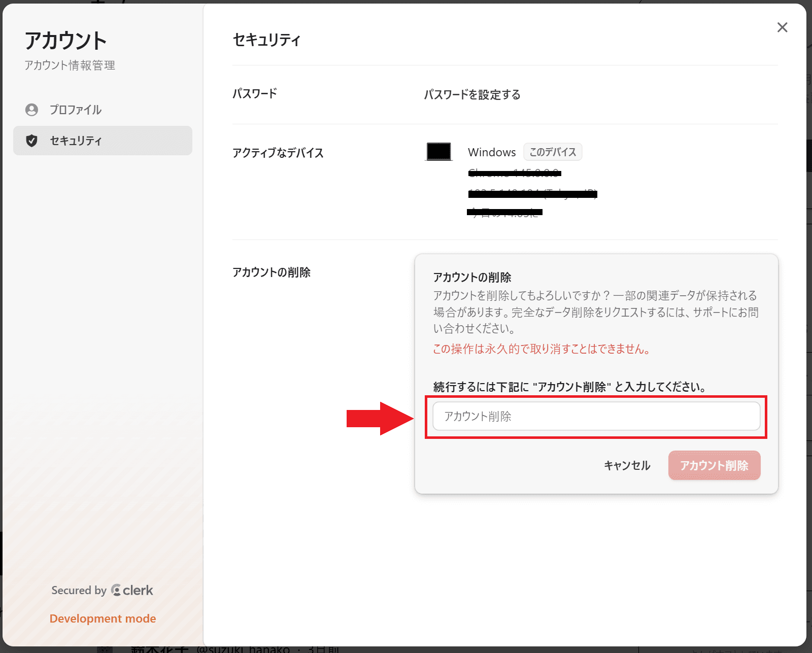Select the セキュリティ sidebar item
This screenshot has width=812, height=653.
click(x=76, y=141)
